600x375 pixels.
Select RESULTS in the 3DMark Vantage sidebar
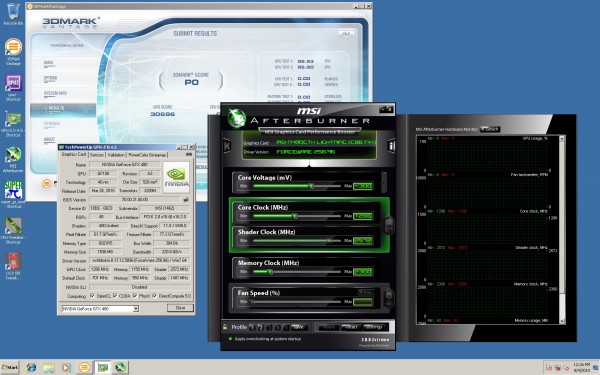tap(63, 110)
